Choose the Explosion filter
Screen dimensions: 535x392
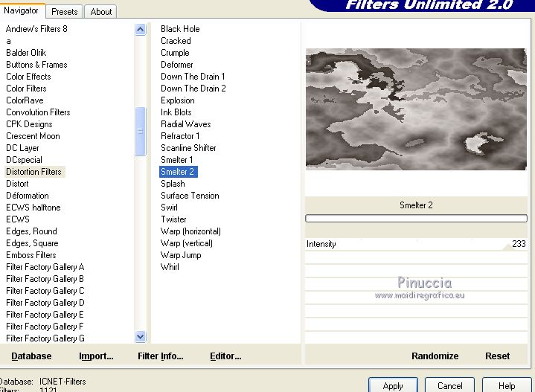pos(177,100)
